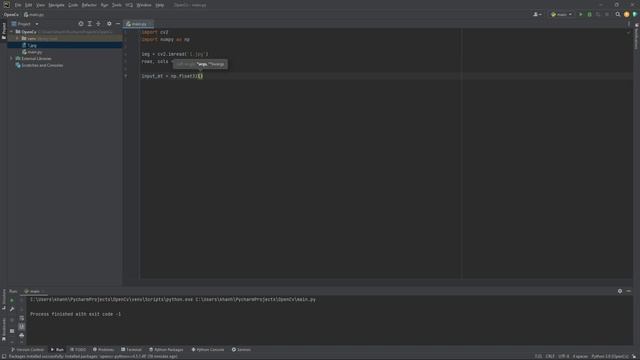Toggle the Run tool window button
This screenshot has height=360, width=640.
tap(57, 349)
